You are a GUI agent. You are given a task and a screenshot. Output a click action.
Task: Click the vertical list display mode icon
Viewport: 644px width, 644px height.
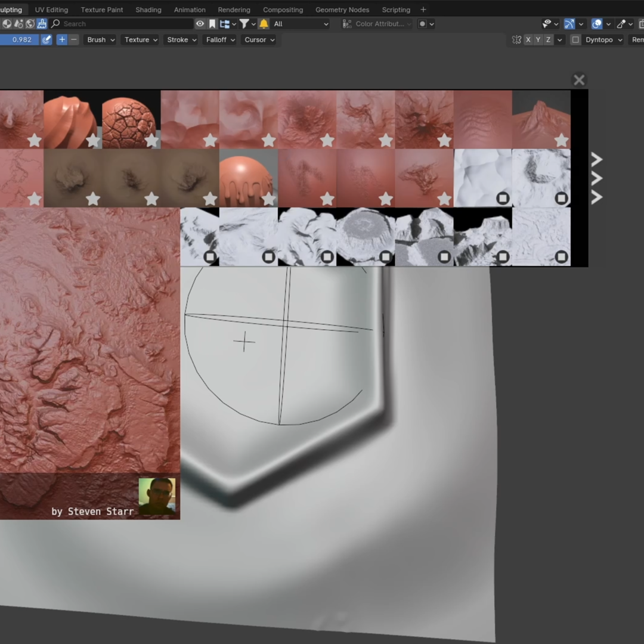[x=225, y=23]
